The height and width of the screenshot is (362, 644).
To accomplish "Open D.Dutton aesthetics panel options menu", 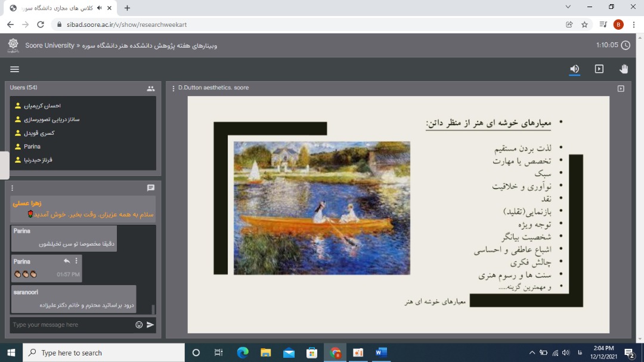I will click(x=174, y=88).
